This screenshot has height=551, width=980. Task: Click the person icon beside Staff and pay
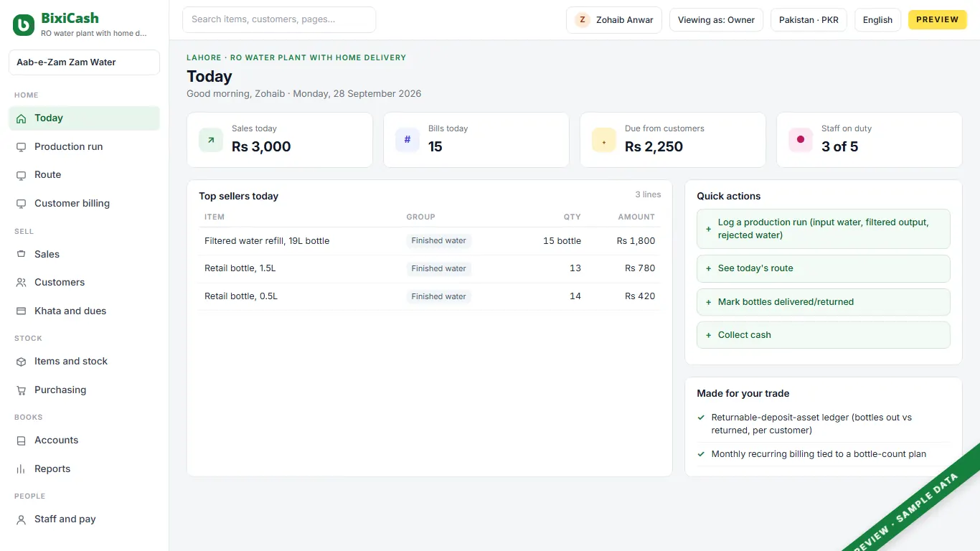click(x=21, y=519)
